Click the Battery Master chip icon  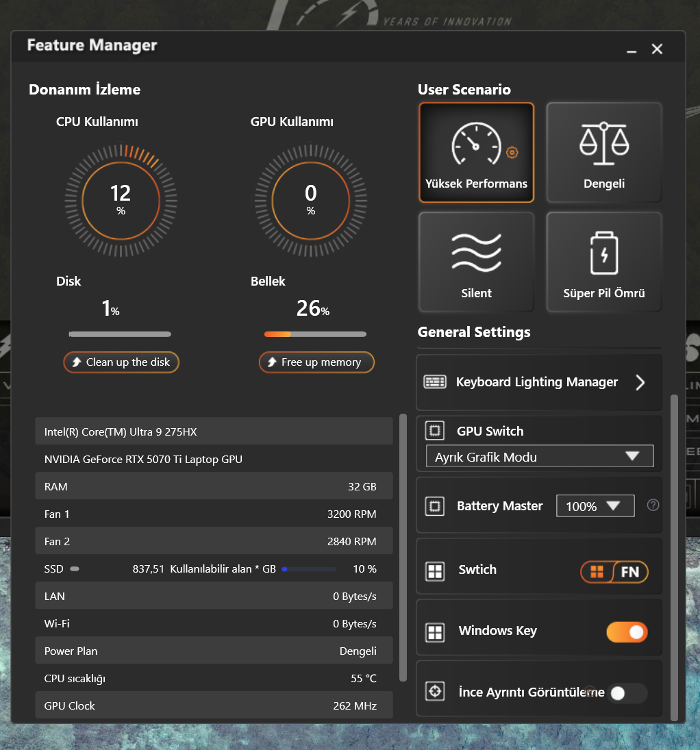(434, 506)
